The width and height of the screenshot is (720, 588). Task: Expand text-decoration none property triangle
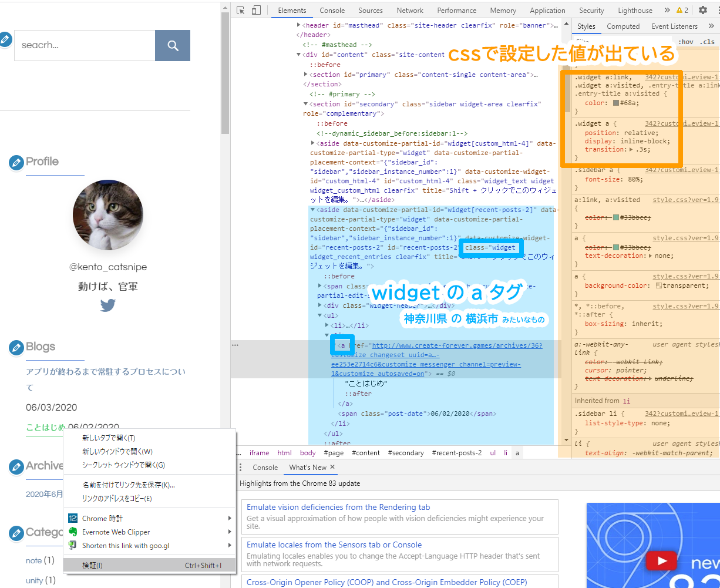pos(650,256)
